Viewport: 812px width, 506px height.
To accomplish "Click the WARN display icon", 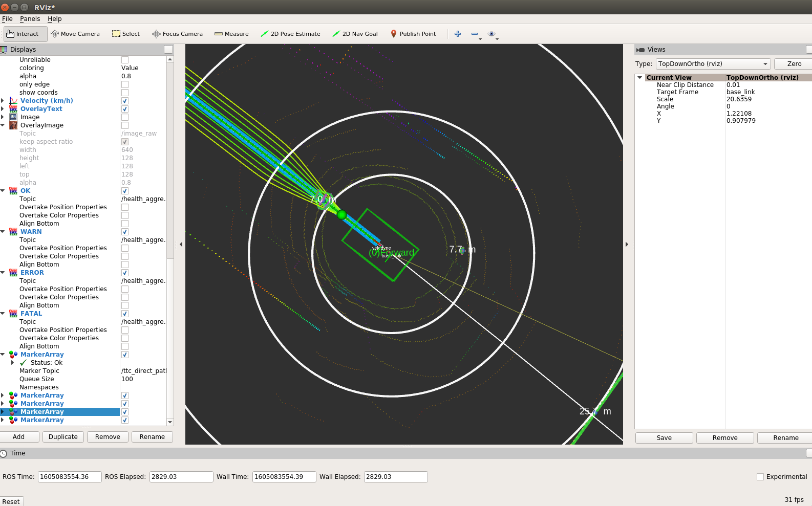I will point(13,232).
